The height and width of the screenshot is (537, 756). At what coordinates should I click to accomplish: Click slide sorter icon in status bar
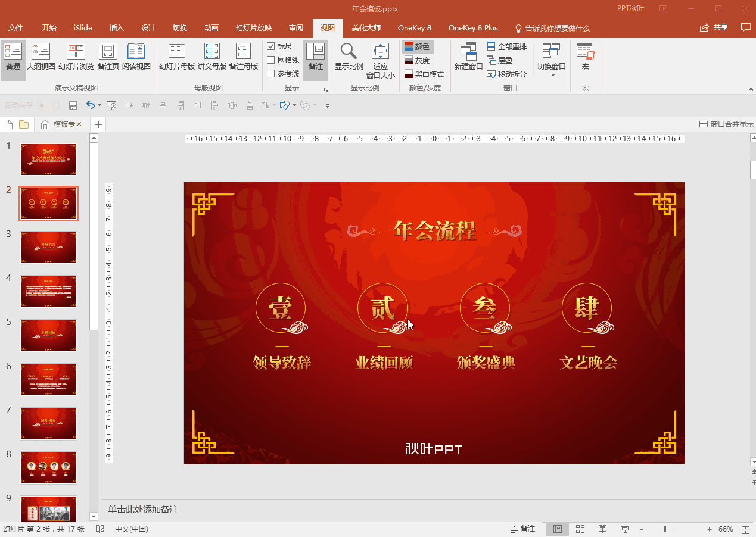pos(580,529)
